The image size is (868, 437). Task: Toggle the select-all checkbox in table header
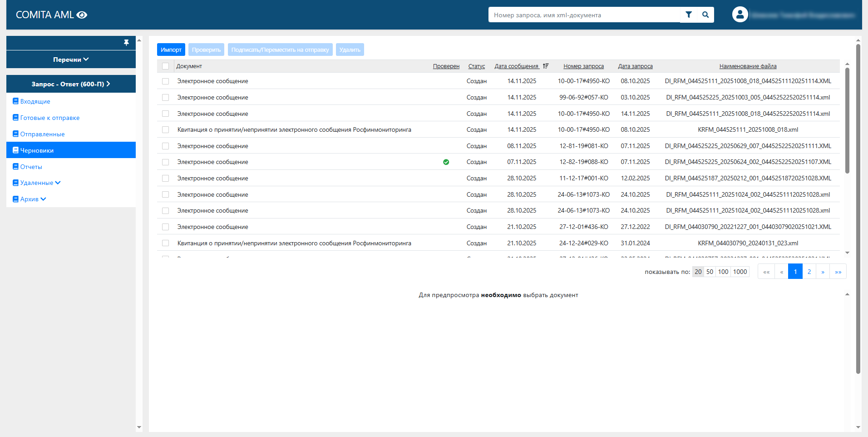point(166,66)
